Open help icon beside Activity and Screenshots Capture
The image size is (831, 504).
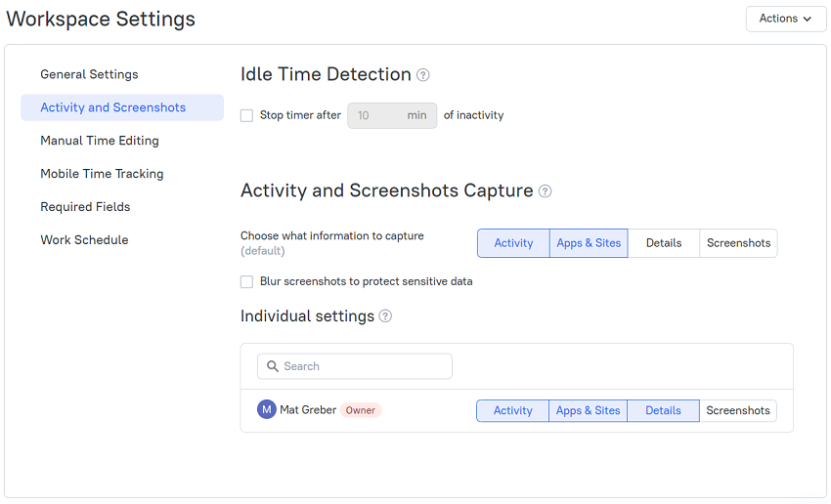coord(545,191)
